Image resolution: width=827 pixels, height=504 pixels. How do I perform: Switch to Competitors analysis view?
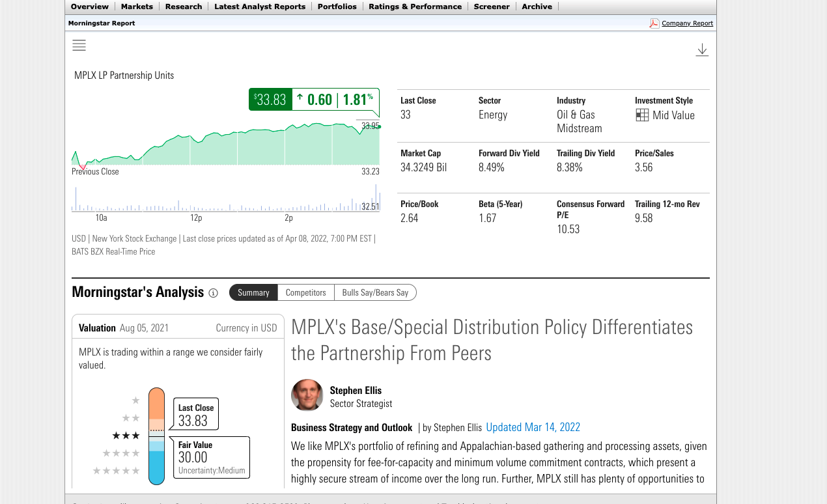(306, 292)
